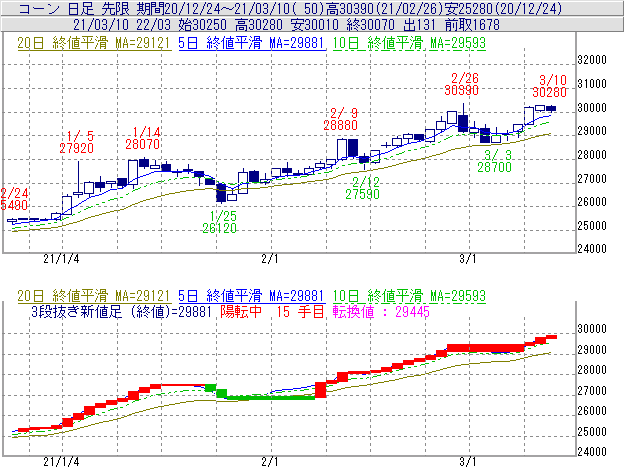
Task: Click the 転換値 : 29445 text
Action: click(381, 311)
